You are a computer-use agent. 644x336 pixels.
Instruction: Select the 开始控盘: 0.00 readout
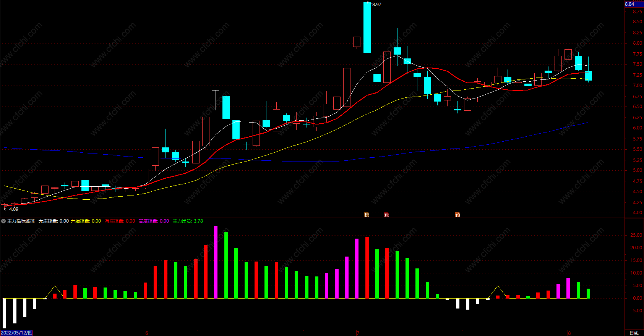coord(86,221)
